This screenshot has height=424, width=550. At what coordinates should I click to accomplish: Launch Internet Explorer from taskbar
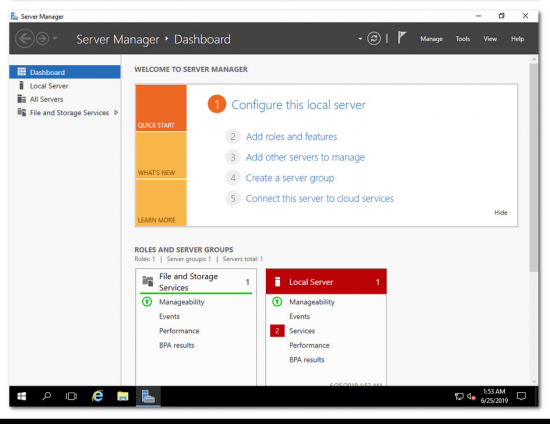pos(98,396)
